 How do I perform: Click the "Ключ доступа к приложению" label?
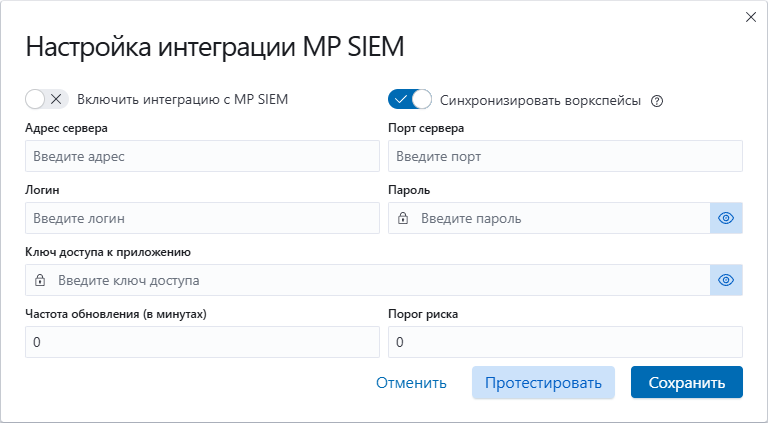108,252
